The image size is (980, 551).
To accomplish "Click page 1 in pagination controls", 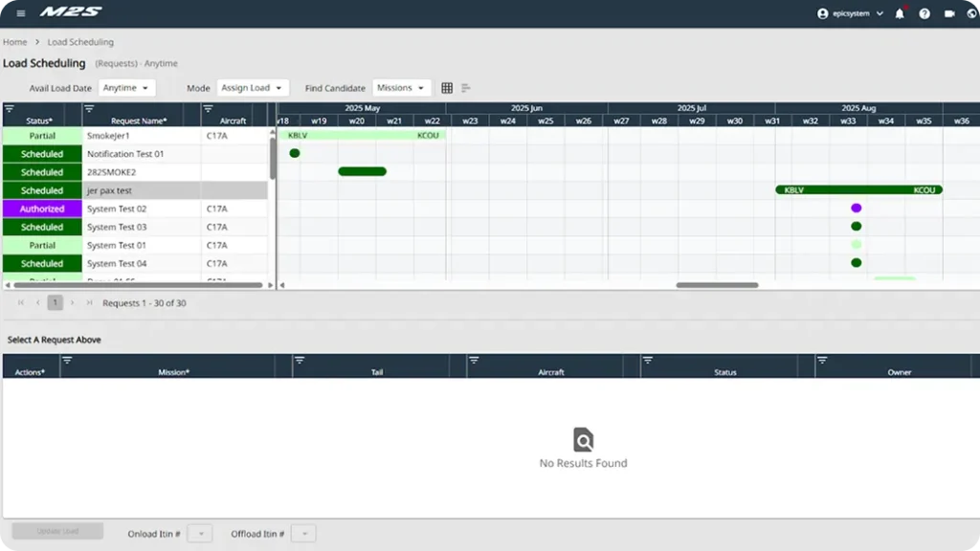I will tap(55, 302).
